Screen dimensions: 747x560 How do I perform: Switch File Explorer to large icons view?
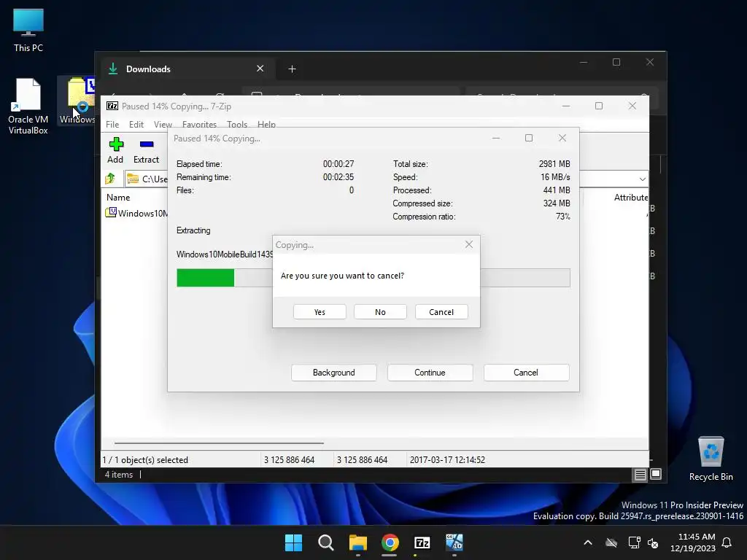(656, 474)
